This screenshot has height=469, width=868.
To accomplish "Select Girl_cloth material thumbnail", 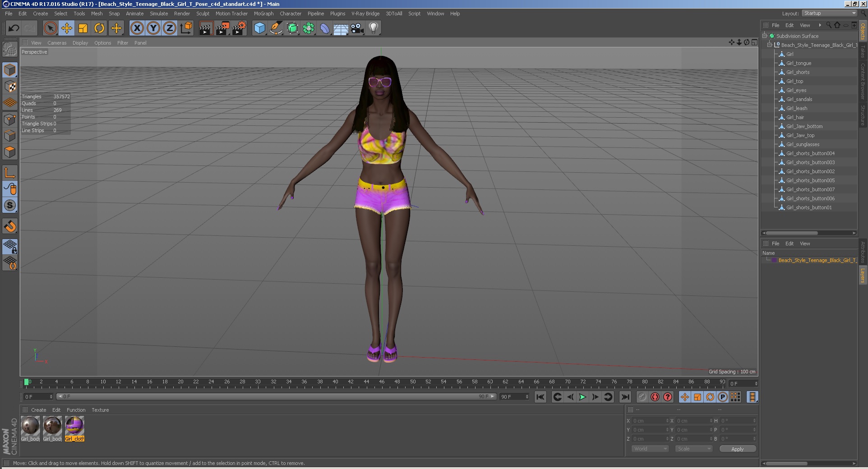I will [74, 428].
